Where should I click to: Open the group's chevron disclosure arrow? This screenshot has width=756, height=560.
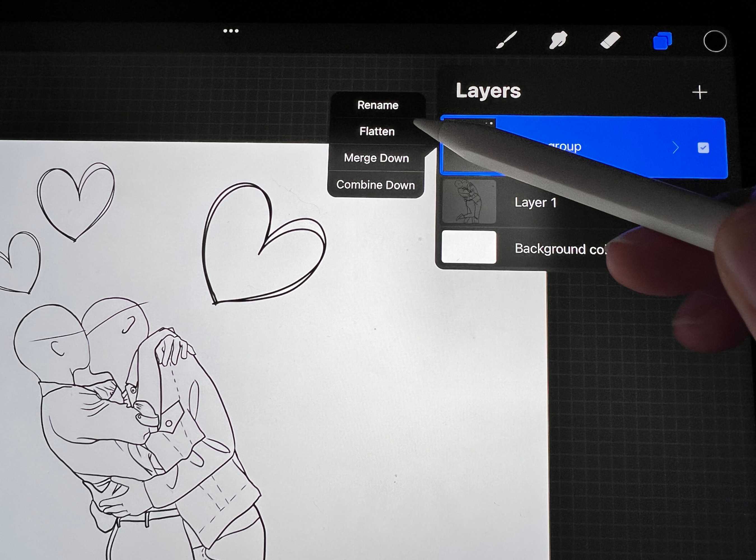point(676,147)
